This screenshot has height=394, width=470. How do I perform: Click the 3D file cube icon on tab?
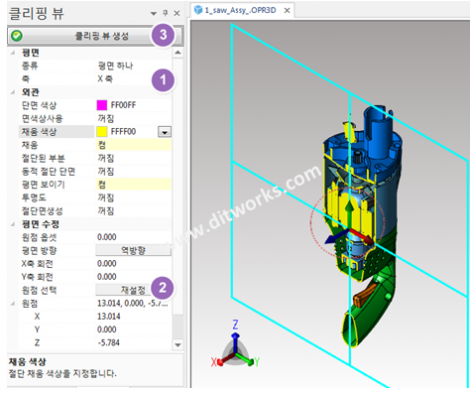(198, 10)
